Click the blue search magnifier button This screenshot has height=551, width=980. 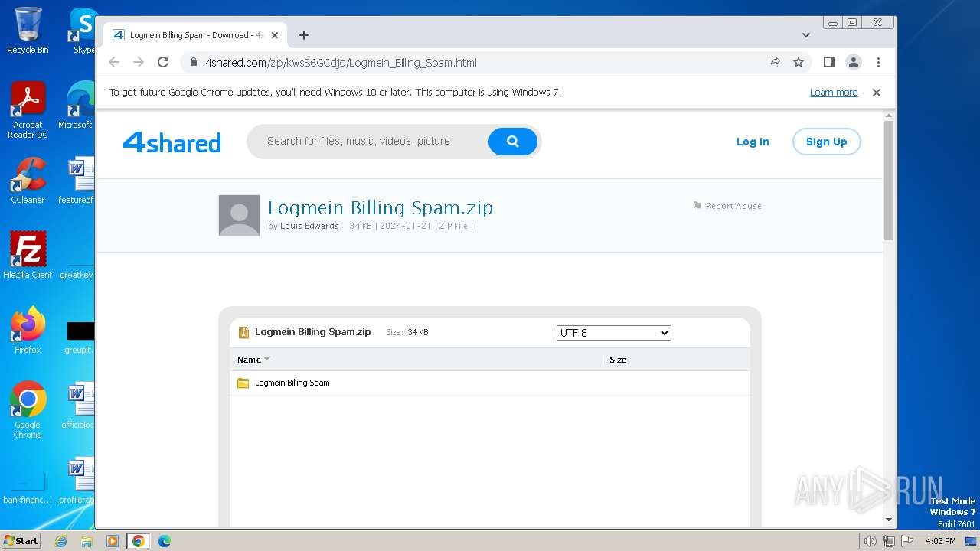click(513, 142)
